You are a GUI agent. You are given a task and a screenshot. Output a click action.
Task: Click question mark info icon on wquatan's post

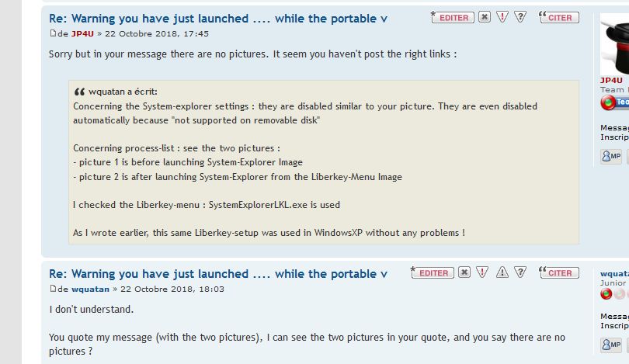point(520,272)
